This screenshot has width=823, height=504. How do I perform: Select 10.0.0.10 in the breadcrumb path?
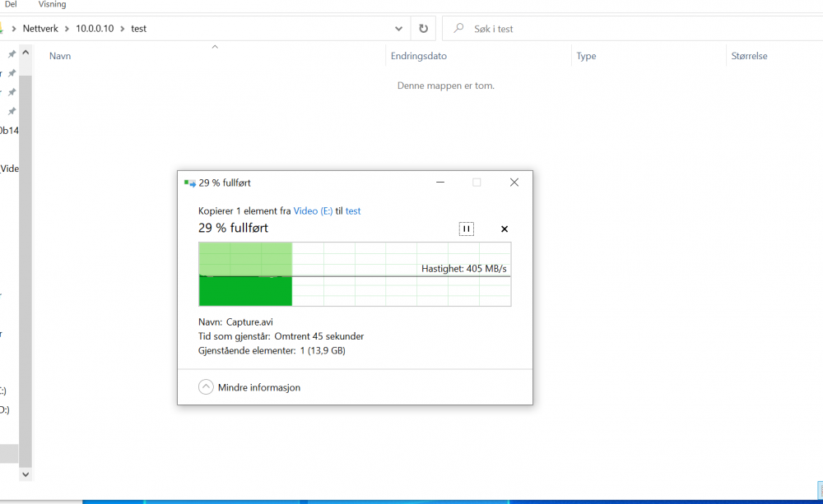click(x=95, y=28)
